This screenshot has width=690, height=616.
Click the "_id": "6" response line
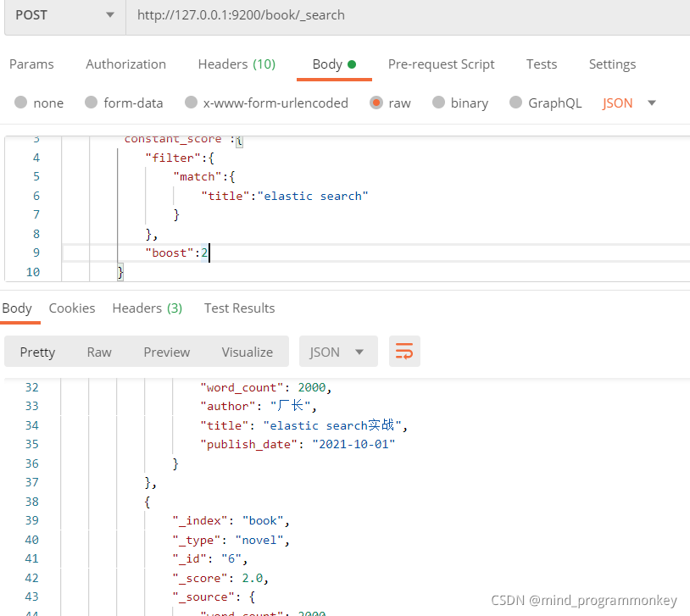point(210,558)
